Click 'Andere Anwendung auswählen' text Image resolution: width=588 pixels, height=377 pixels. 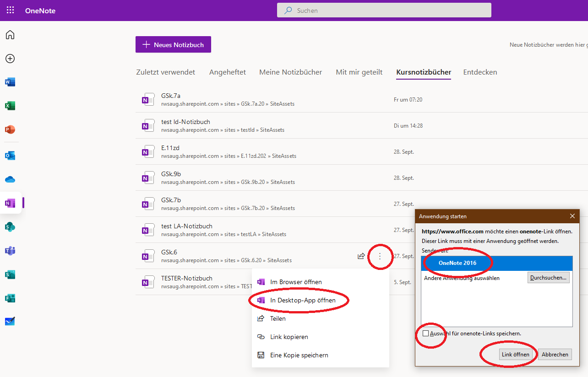pyautogui.click(x=462, y=278)
